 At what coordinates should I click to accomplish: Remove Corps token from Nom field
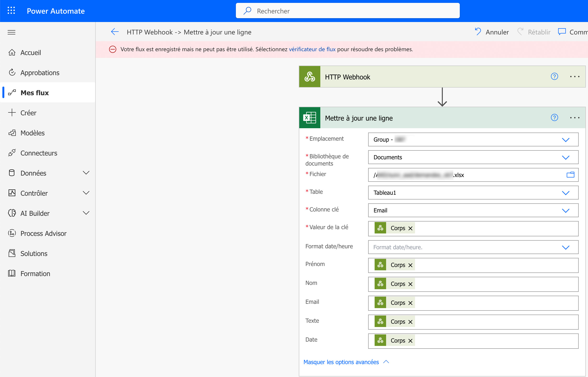pos(410,284)
